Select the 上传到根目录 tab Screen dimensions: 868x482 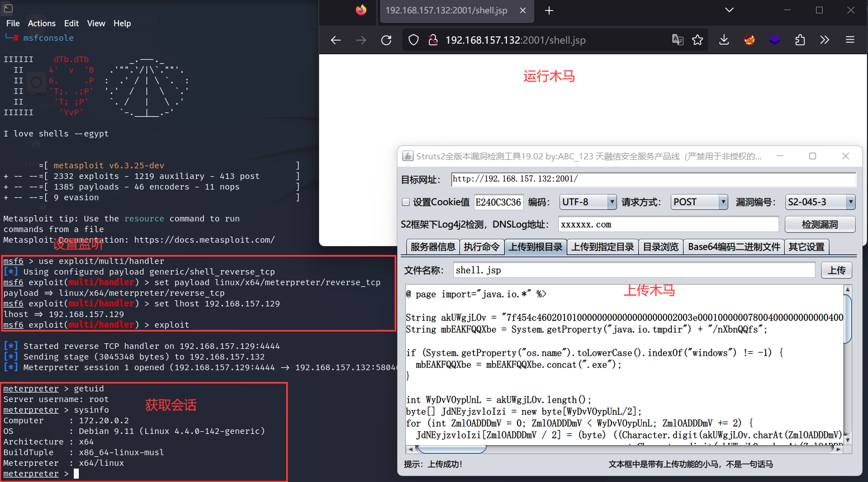coord(535,247)
